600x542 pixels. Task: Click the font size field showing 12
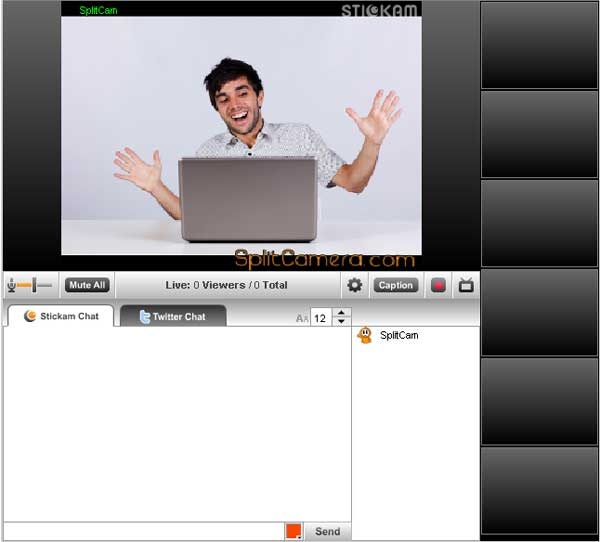[x=320, y=318]
